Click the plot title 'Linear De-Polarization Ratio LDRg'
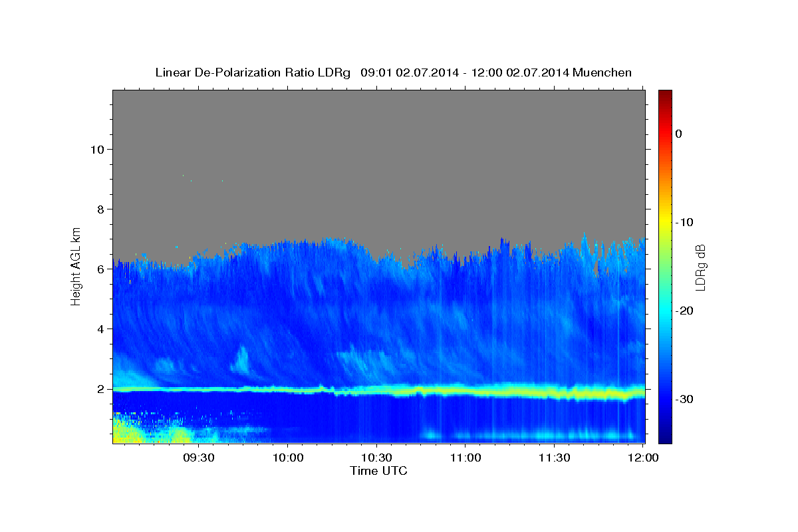The width and height of the screenshot is (798, 532). click(x=253, y=72)
